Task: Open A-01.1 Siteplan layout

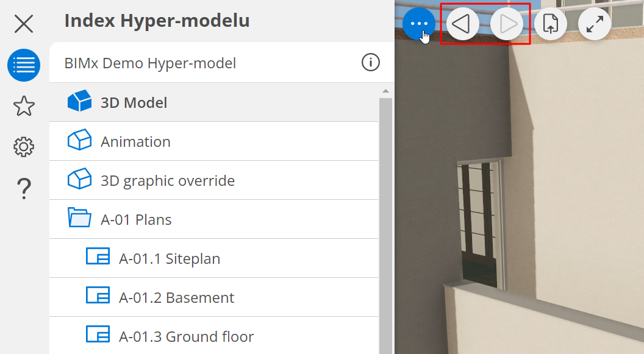Action: (213, 258)
